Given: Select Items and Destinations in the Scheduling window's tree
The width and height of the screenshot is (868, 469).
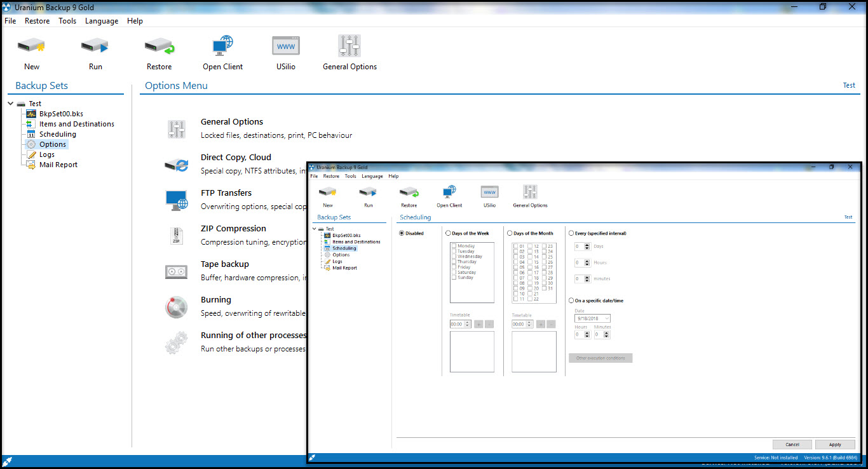Looking at the screenshot, I should click(356, 241).
